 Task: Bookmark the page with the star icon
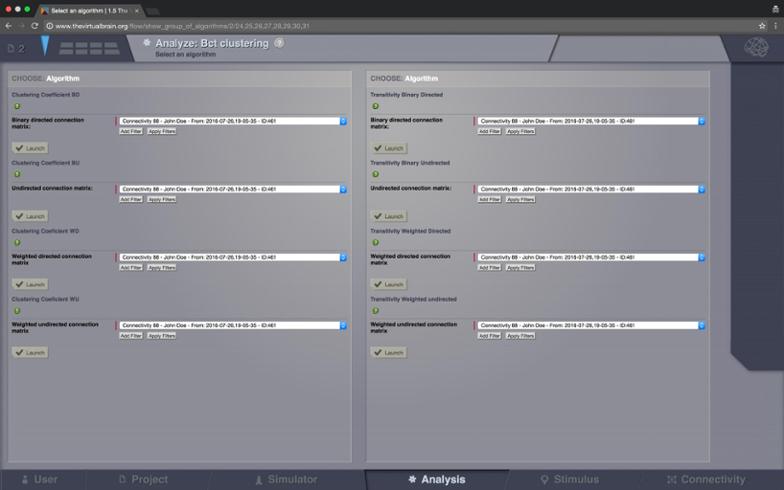(x=762, y=25)
